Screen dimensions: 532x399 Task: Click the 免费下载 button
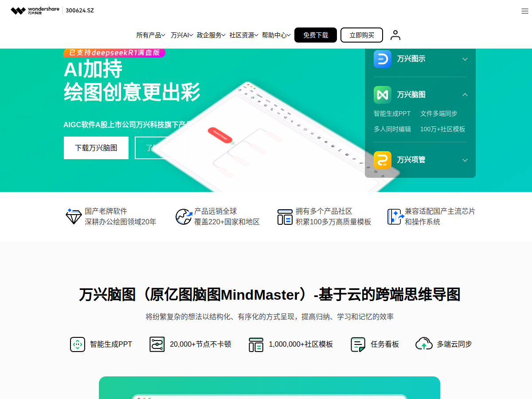[x=316, y=35]
